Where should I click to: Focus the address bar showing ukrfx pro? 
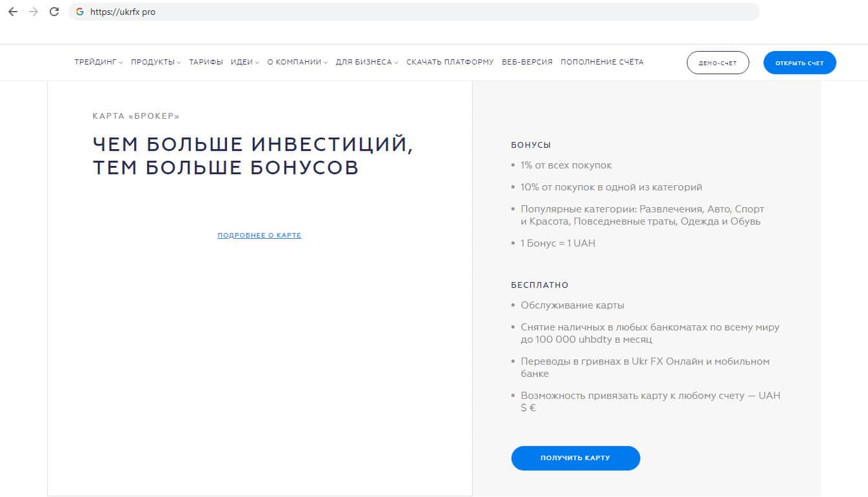414,12
